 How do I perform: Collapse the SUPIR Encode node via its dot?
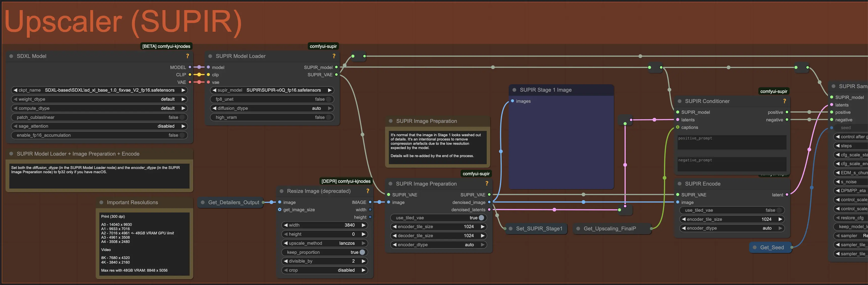(679, 184)
